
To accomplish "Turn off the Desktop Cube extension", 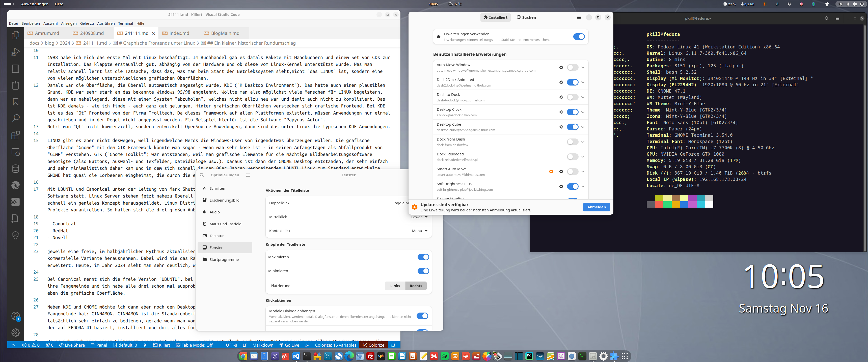I will click(573, 127).
